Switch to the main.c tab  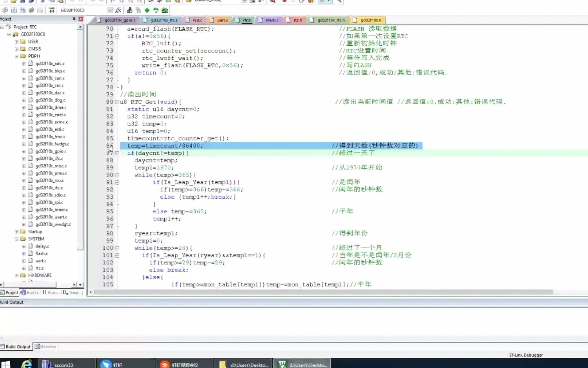pos(271,20)
